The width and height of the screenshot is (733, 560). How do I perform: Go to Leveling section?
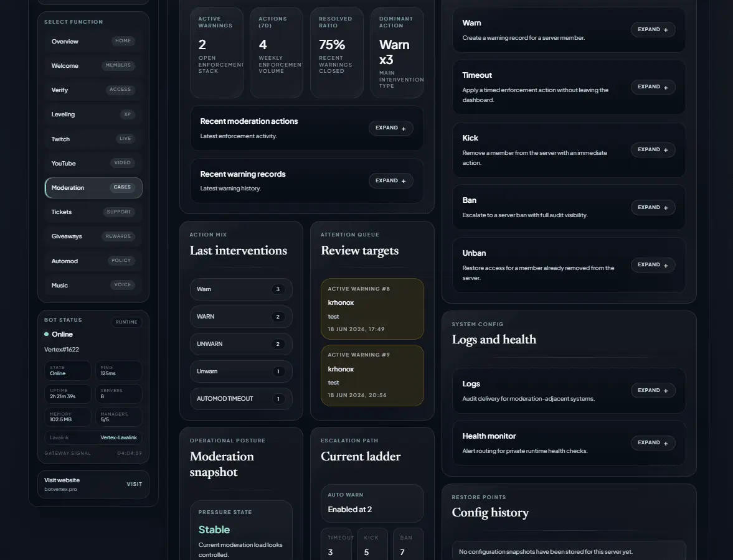click(x=93, y=114)
